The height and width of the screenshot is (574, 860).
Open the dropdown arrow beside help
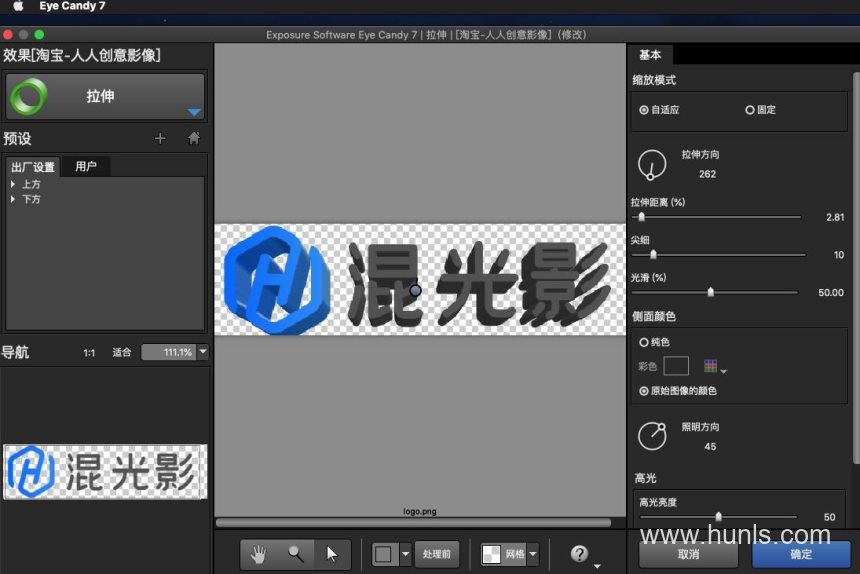597,566
